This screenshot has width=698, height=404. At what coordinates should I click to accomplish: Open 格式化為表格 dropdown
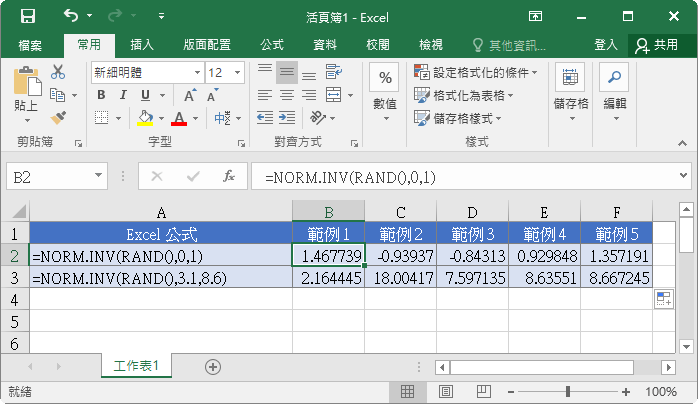(464, 95)
